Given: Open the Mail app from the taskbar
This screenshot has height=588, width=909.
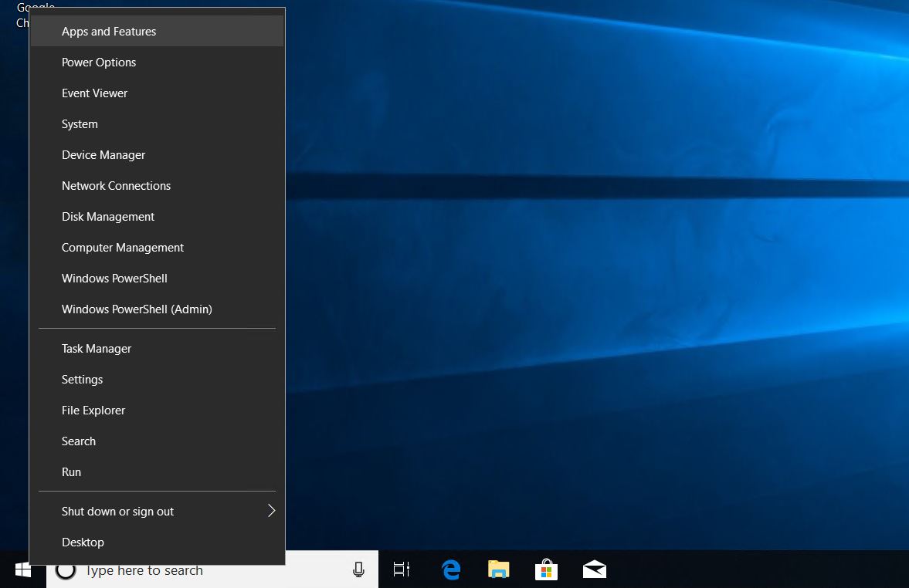Looking at the screenshot, I should pos(594,569).
